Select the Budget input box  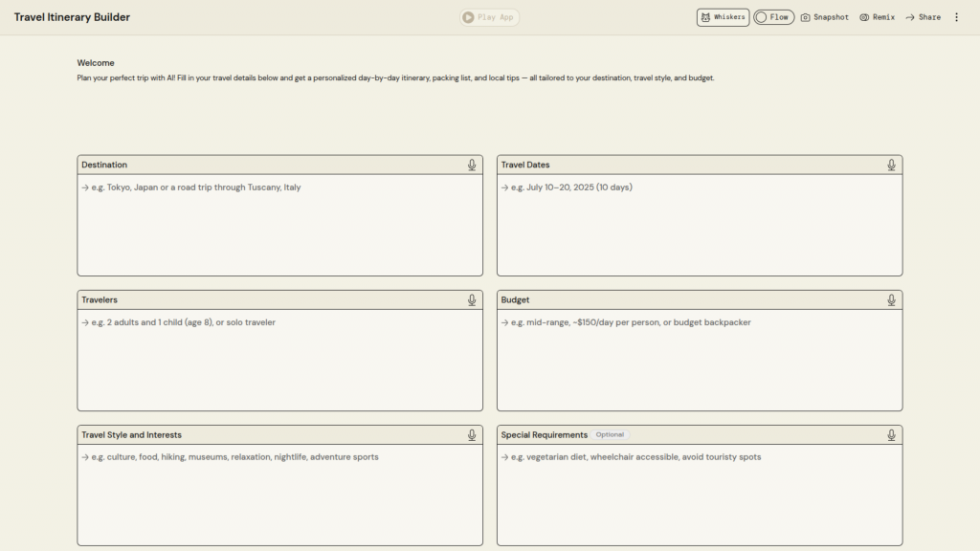tap(699, 360)
